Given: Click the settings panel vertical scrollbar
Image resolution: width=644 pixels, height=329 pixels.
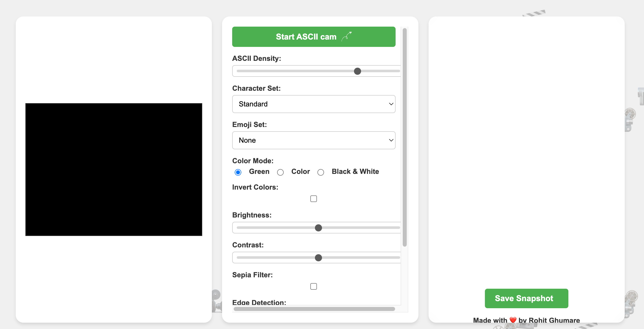Looking at the screenshot, I should click(x=405, y=137).
